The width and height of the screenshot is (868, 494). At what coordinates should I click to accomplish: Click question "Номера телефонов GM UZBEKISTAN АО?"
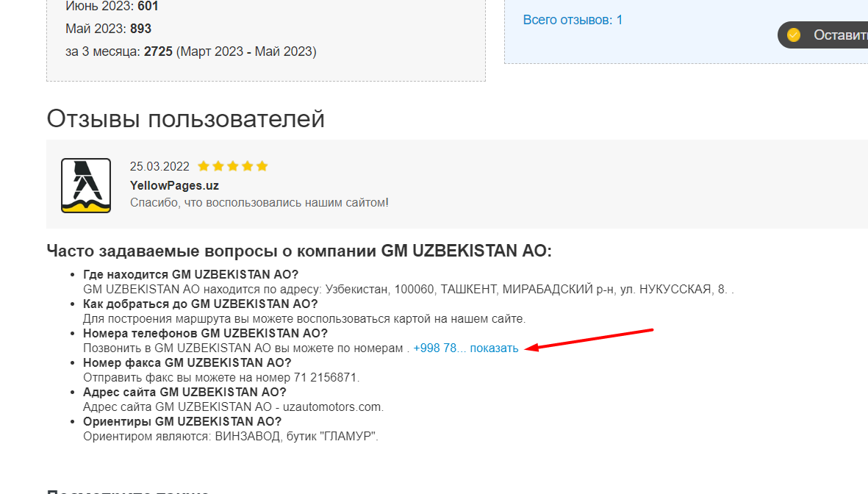205,334
